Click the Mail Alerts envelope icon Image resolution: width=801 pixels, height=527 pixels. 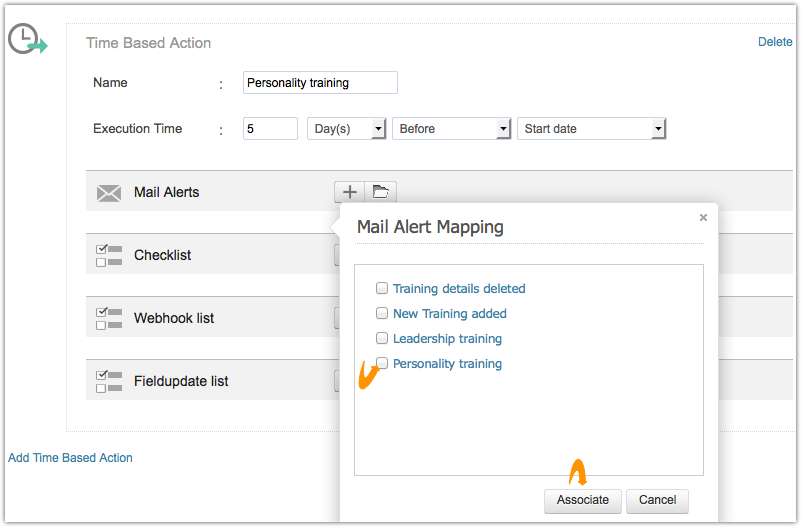[109, 193]
